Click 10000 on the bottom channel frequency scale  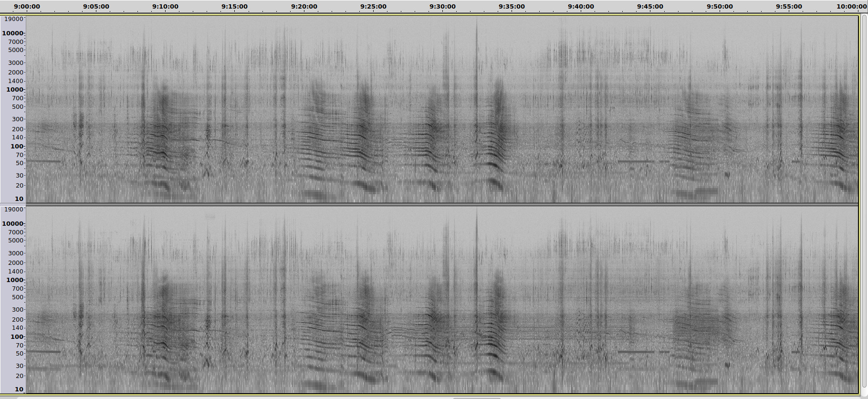[12, 224]
